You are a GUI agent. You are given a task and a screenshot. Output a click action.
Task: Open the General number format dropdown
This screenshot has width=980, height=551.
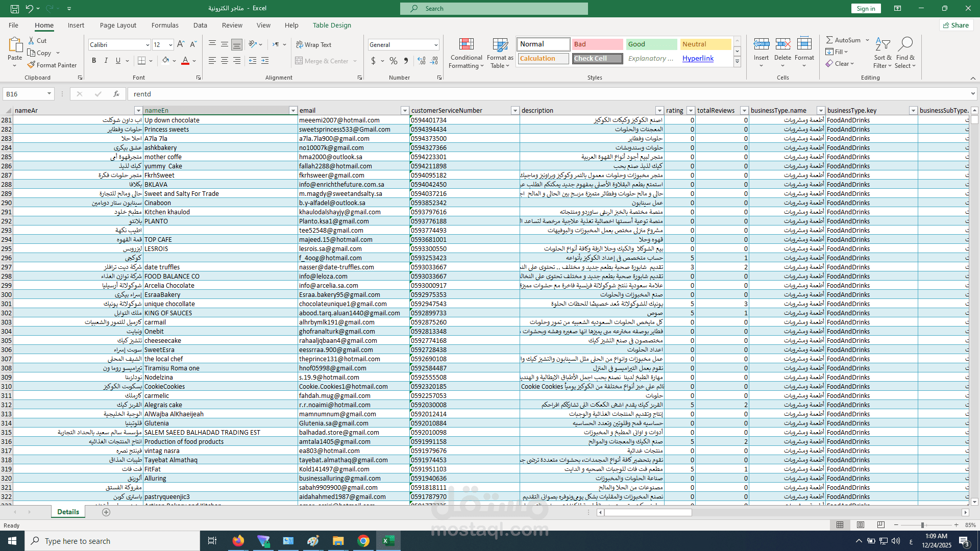point(435,45)
